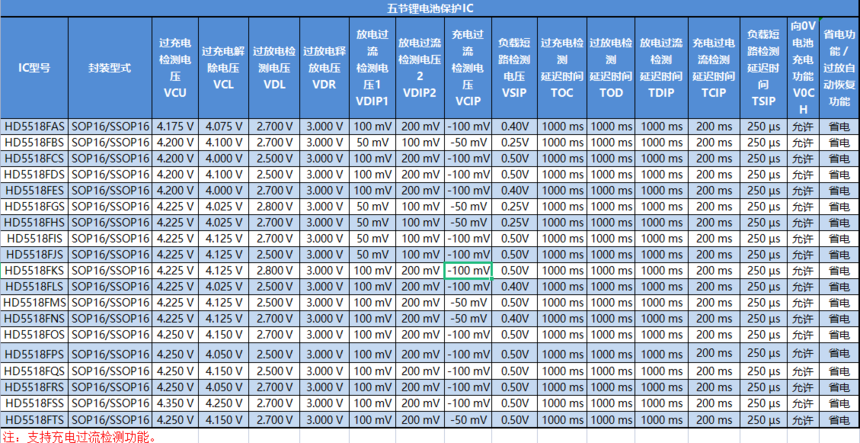Click the VDIP2 header cell
Image resolution: width=860 pixels, height=443 pixels.
coord(420,68)
